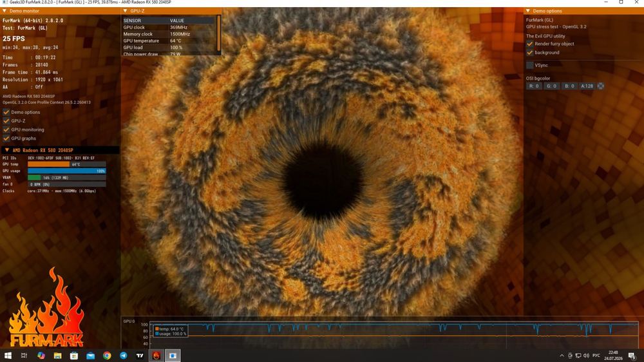Click the 25 FPS readout
This screenshot has height=362, width=644.
(x=14, y=39)
